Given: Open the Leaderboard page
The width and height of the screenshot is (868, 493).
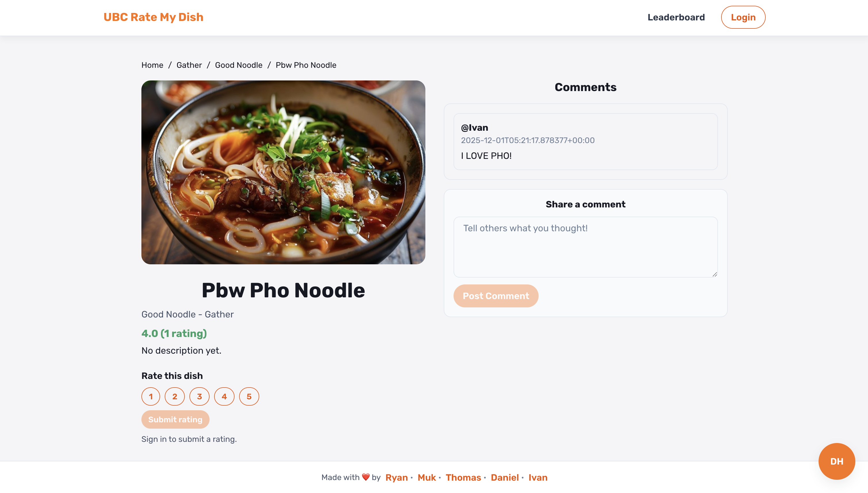Looking at the screenshot, I should (676, 17).
